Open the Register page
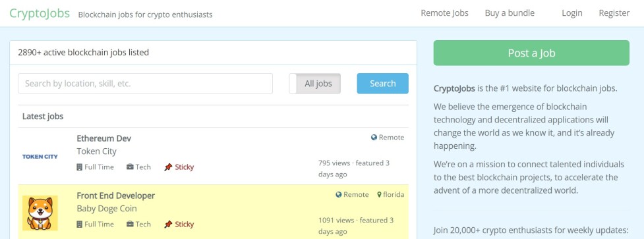Screen dimensions: 644x239 [614, 13]
